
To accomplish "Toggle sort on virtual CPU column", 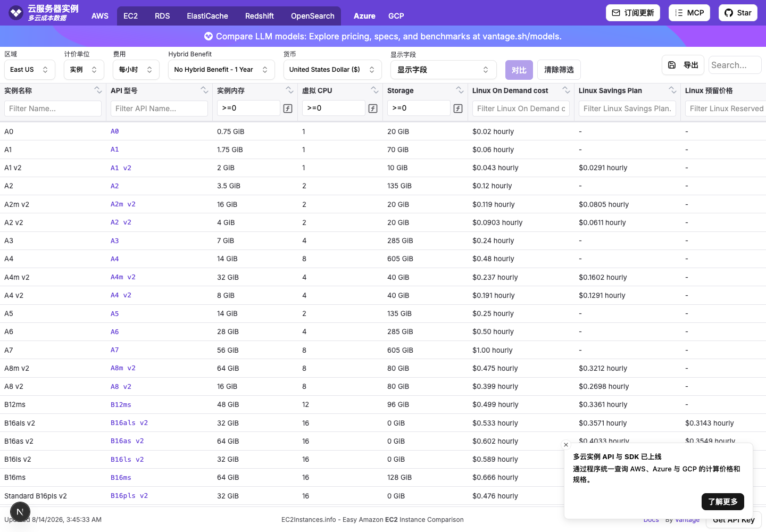I will tap(374, 90).
